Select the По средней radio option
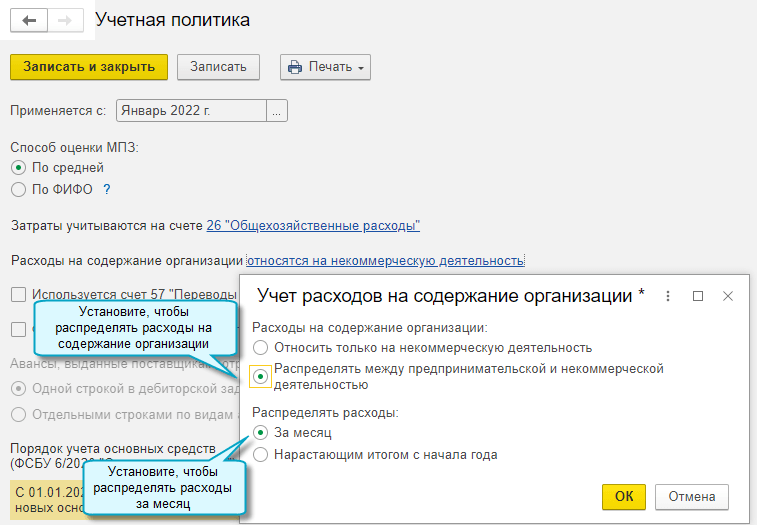This screenshot has width=757, height=525. pos(18,167)
